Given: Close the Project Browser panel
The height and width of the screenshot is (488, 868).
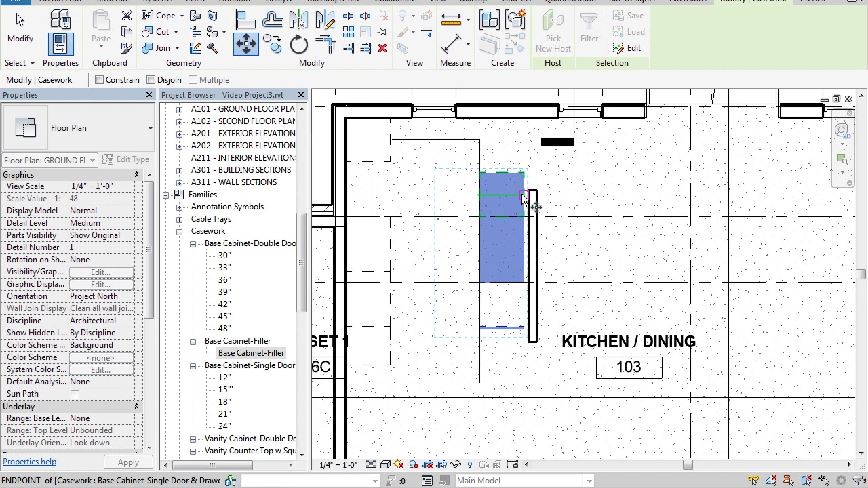Looking at the screenshot, I should click(301, 95).
